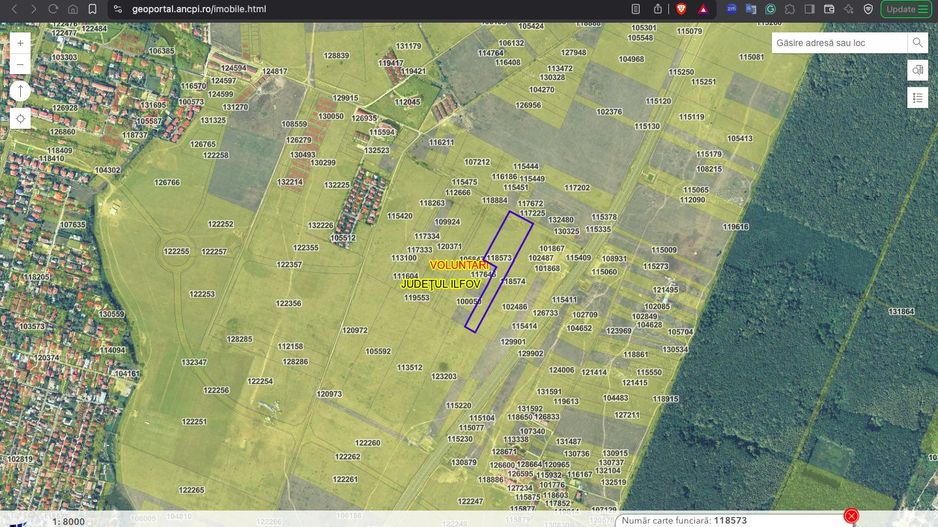The height and width of the screenshot is (527, 938).
Task: Select parcel label 131864 in the forest
Action: tap(901, 312)
